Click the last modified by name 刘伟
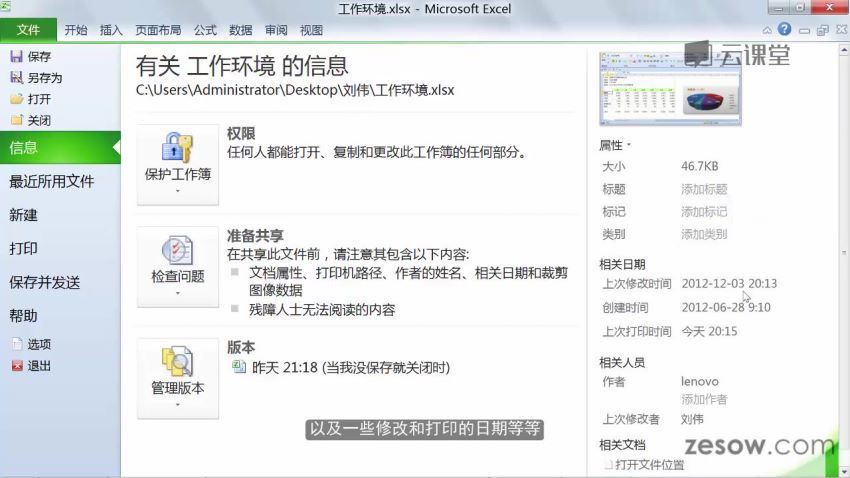This screenshot has width=850, height=478. pos(692,419)
